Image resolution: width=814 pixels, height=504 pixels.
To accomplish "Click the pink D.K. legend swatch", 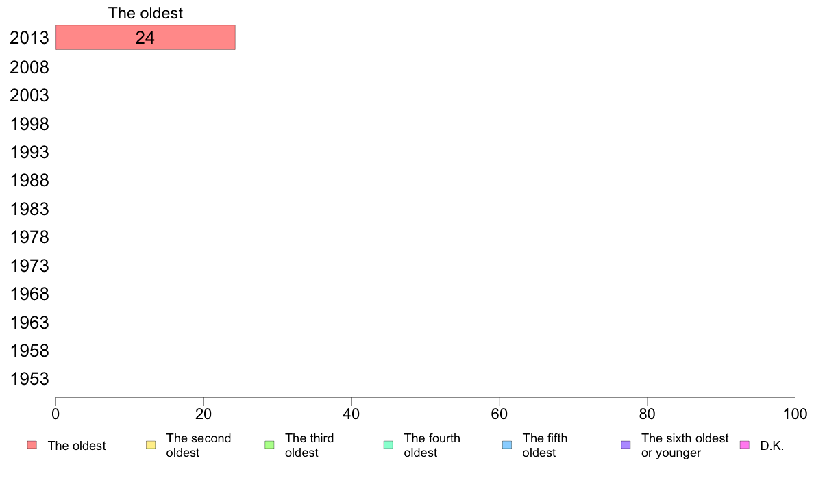I will click(744, 445).
